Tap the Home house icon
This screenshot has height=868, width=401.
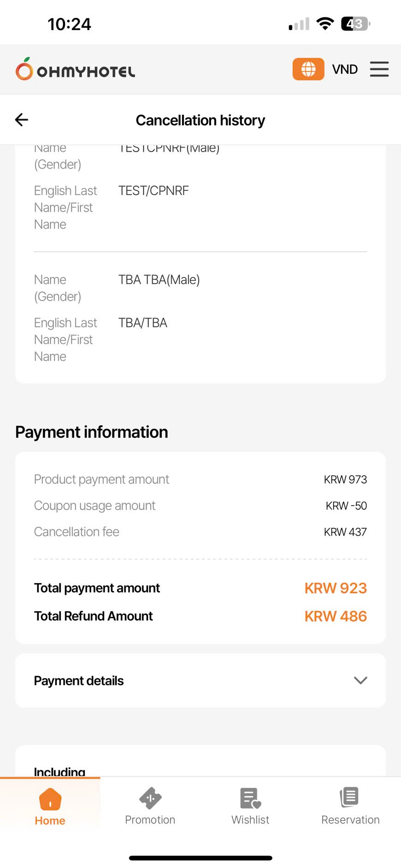[50, 799]
